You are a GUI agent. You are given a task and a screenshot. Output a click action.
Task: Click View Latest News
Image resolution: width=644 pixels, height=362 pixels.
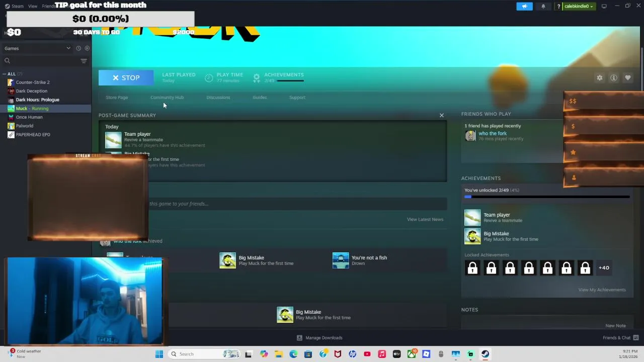425,219
